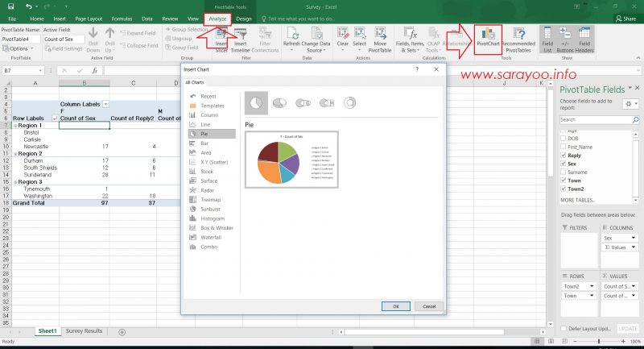
Task: Uncheck the Town2 field checkbox
Action: point(563,189)
